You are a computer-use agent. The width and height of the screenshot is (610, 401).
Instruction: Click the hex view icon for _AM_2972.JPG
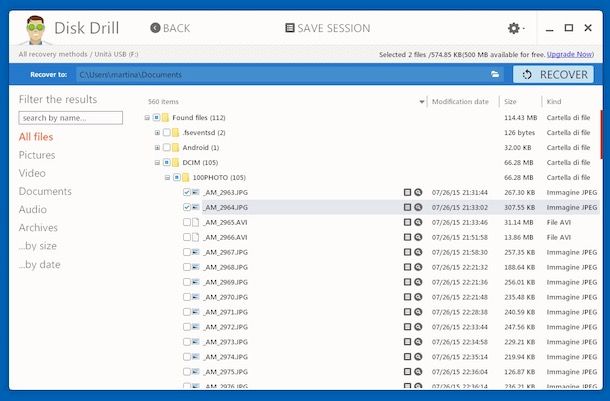[407, 327]
